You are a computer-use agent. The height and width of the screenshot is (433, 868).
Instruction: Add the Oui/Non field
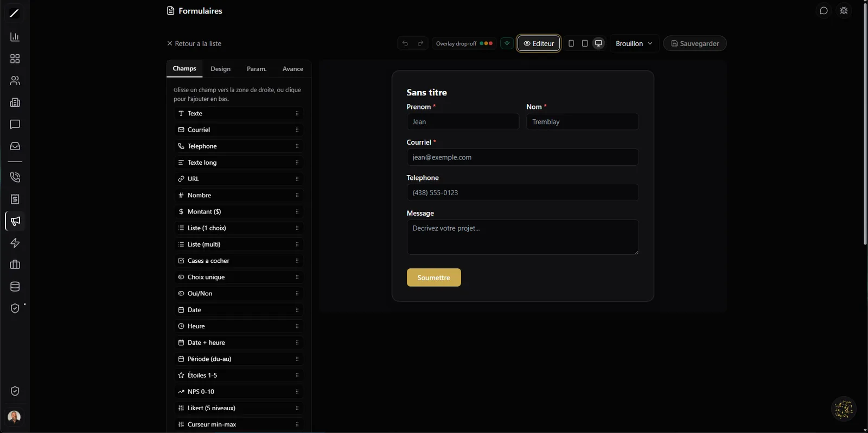239,293
